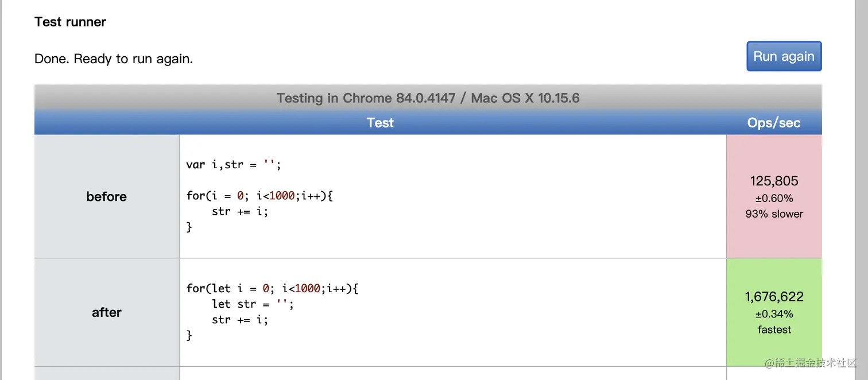Click the "var i,str = '';" code line
The image size is (868, 380).
[234, 165]
